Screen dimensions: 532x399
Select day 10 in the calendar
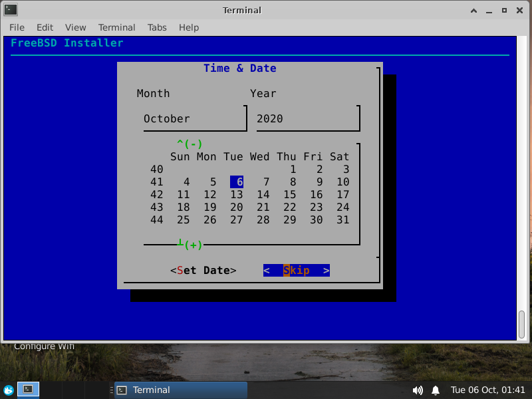coord(343,182)
